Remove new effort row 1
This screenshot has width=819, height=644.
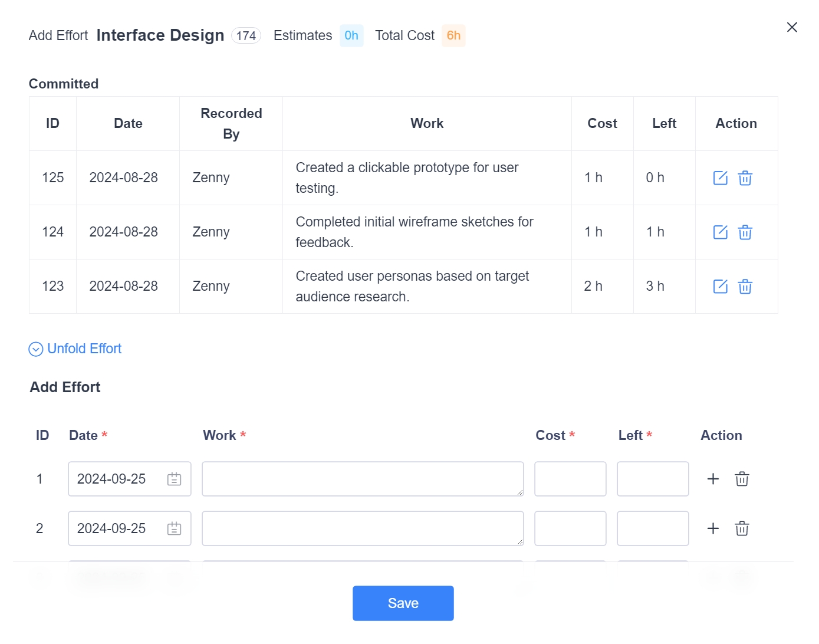click(x=742, y=479)
